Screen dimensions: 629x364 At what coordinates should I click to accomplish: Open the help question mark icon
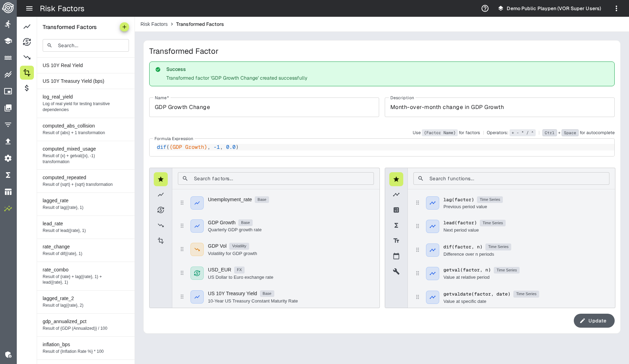[485, 8]
